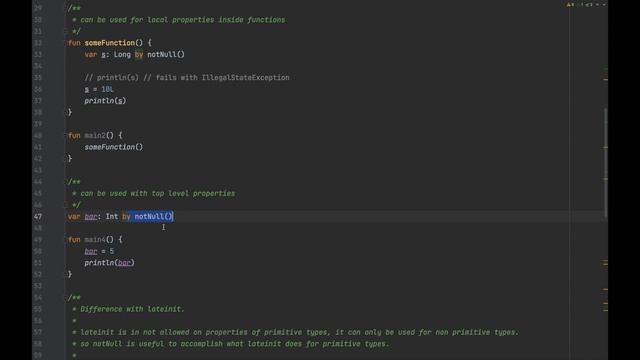Place the cursor on 'someFunction' in the fun declaration

pos(109,43)
